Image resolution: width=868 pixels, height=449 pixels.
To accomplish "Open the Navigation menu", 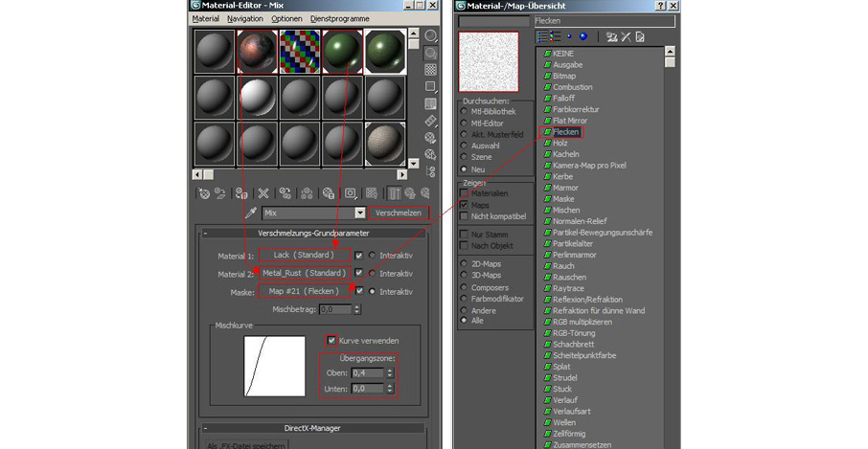I will click(245, 18).
